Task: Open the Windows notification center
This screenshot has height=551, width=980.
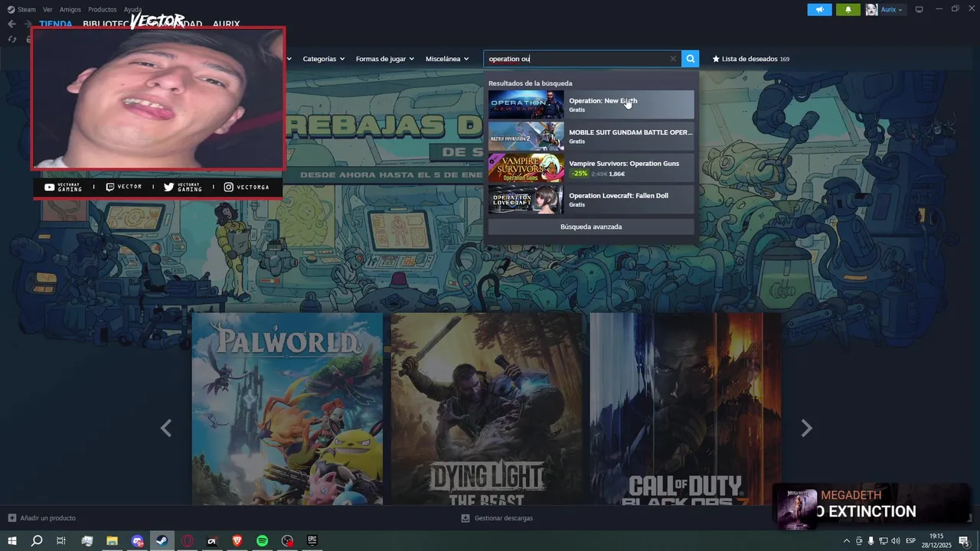Action: pos(964,541)
